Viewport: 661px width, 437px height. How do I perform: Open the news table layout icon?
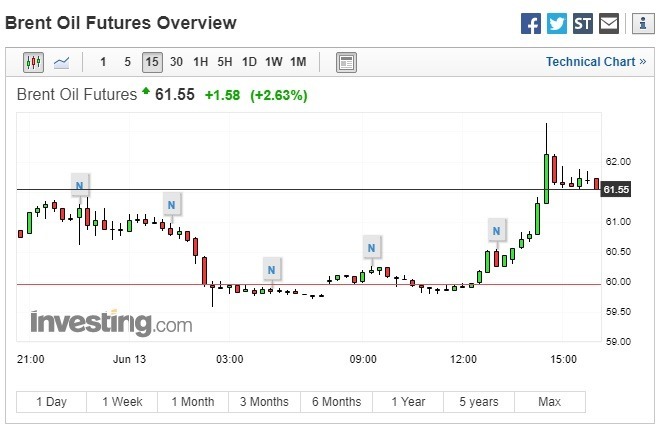(346, 62)
